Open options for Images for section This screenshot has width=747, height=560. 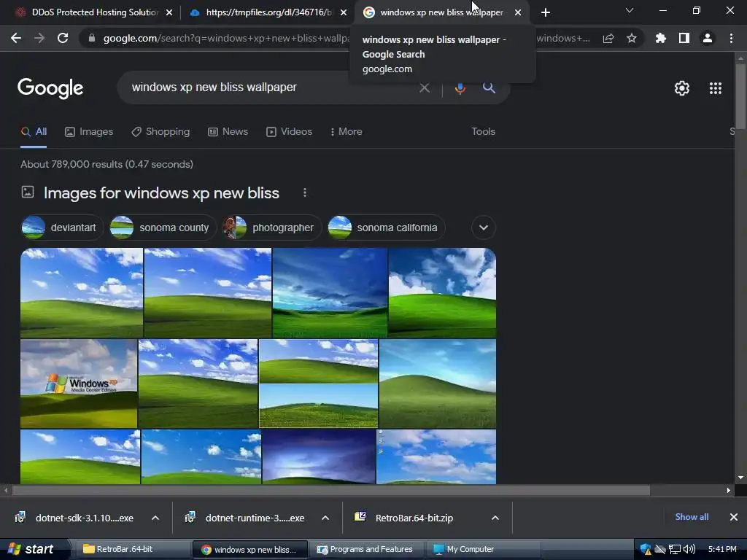305,192
